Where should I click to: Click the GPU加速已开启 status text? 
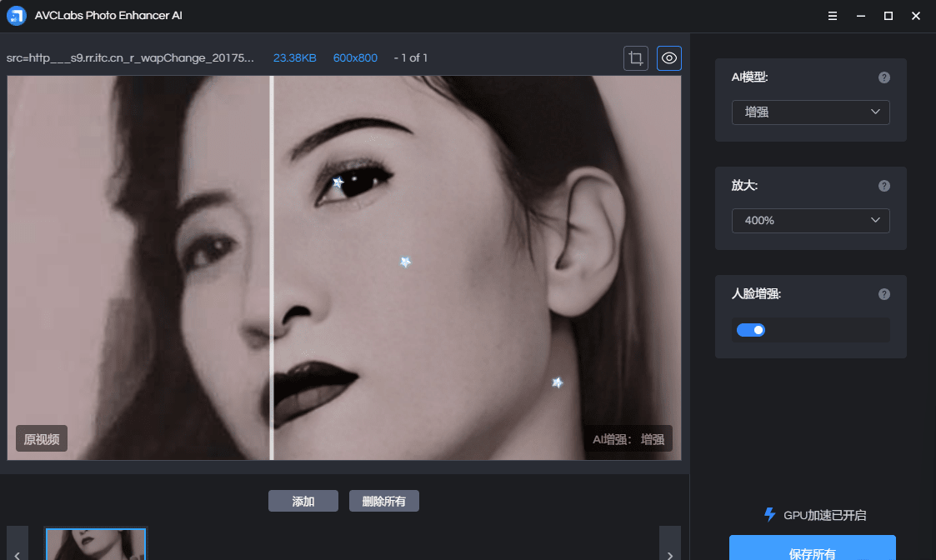coord(824,515)
